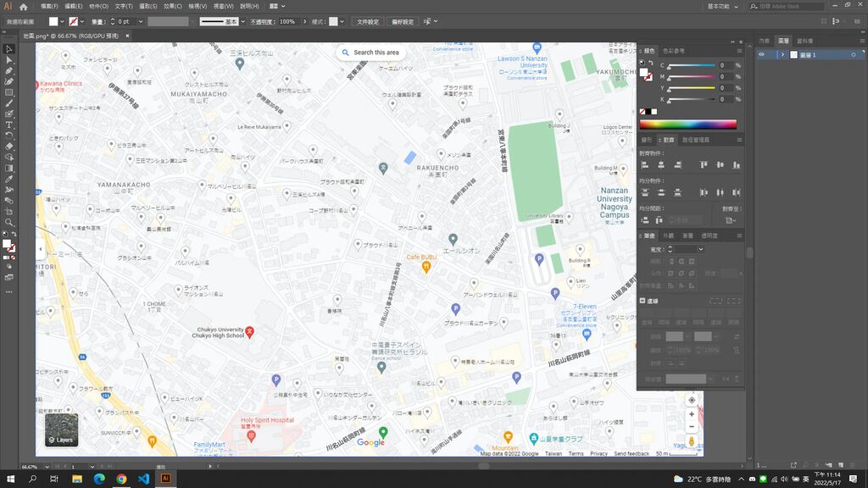Select the Gradient tool

8,169
